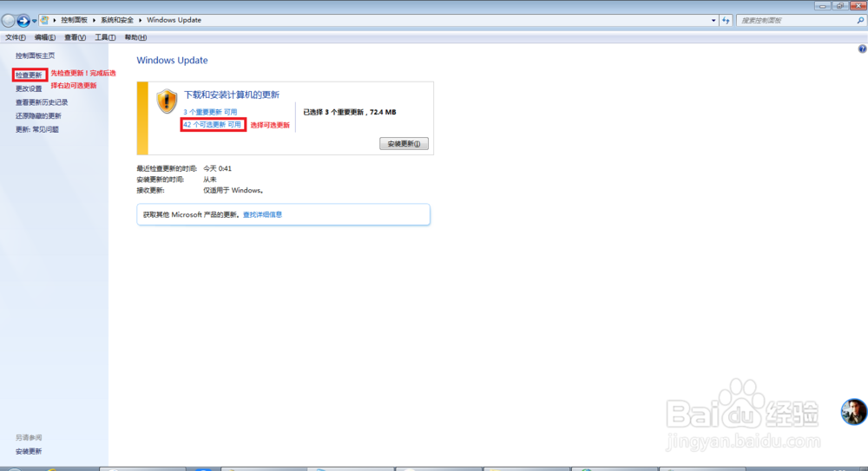Open recent pages dropdown beside navigation arrows
Screen dimensions: 868x471
point(35,21)
